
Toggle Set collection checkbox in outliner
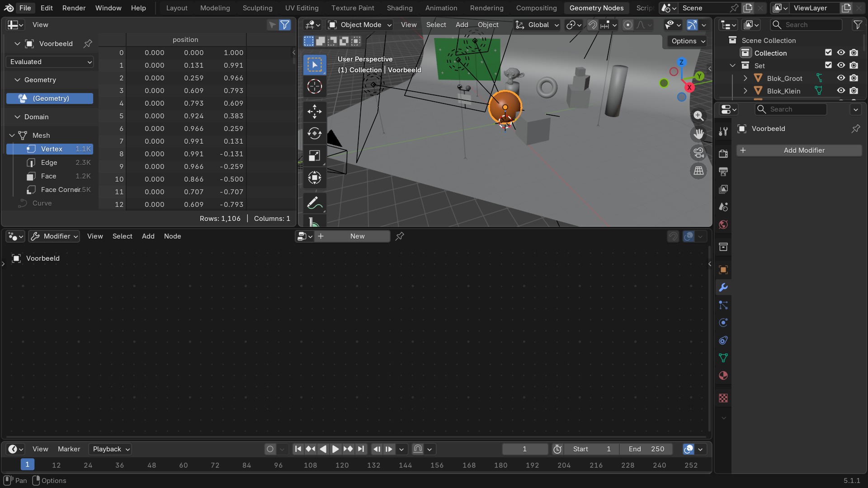(x=828, y=65)
